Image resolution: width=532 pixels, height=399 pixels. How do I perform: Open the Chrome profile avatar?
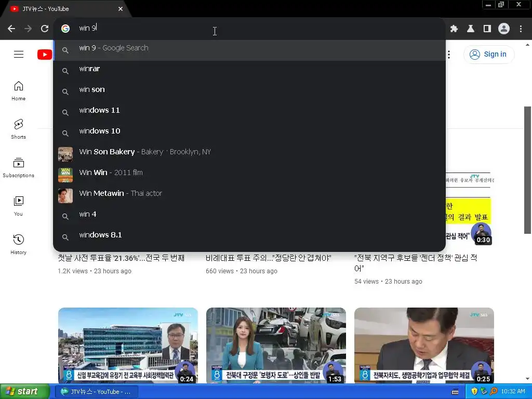[504, 29]
